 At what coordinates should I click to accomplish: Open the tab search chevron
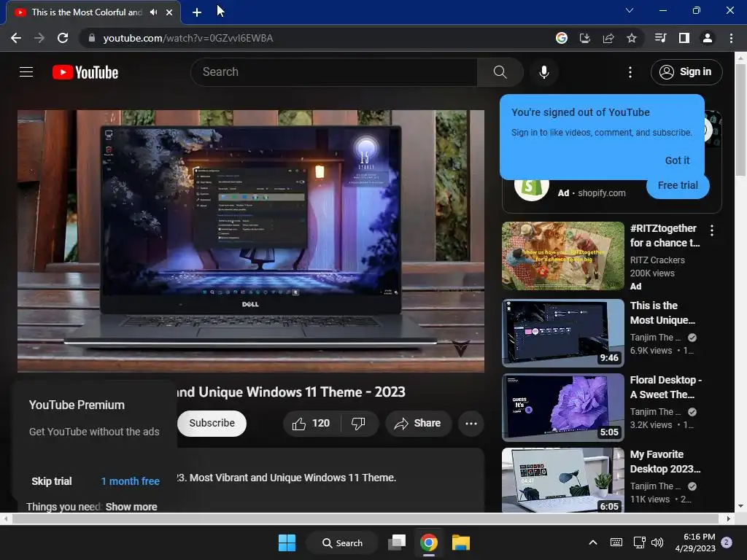[629, 10]
